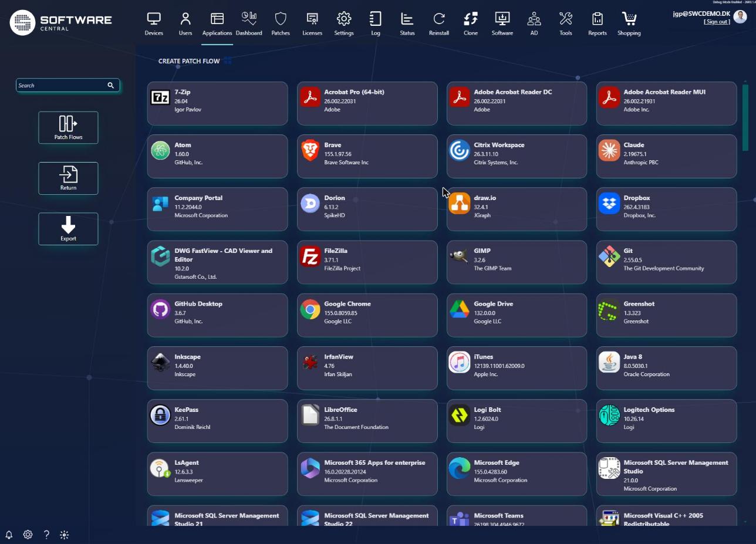Viewport: 756px width, 544px height.
Task: Select the Company Portal card
Action: [217, 209]
